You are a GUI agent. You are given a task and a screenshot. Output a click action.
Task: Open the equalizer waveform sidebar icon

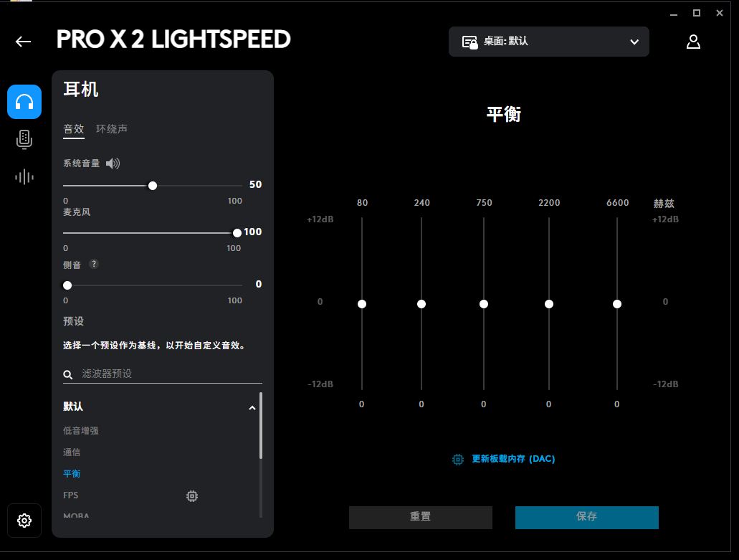(24, 177)
